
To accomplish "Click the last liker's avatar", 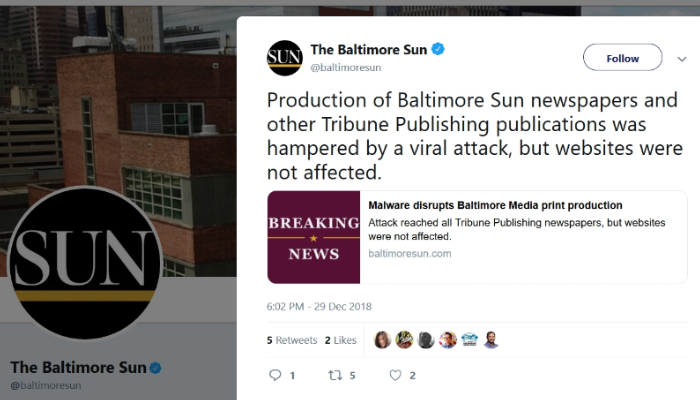I will [x=491, y=340].
